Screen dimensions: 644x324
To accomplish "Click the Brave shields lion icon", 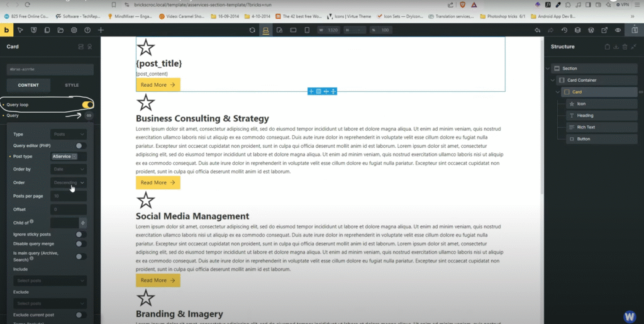I will (462, 4).
